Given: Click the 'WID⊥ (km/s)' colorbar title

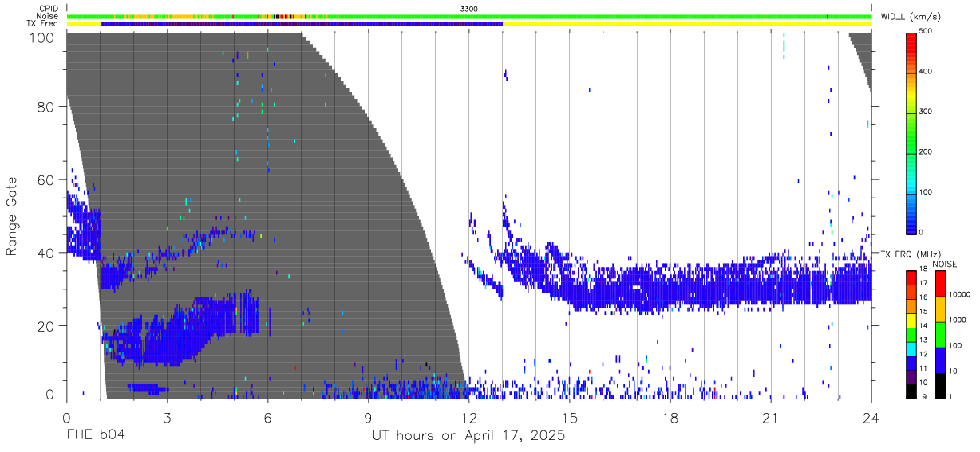Looking at the screenshot, I should [x=910, y=16].
